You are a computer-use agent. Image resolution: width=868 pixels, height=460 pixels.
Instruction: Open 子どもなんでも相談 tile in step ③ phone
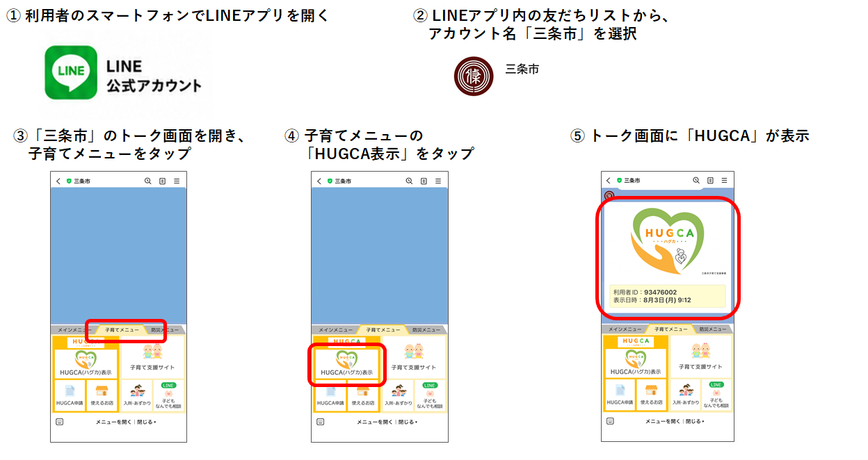[168, 395]
